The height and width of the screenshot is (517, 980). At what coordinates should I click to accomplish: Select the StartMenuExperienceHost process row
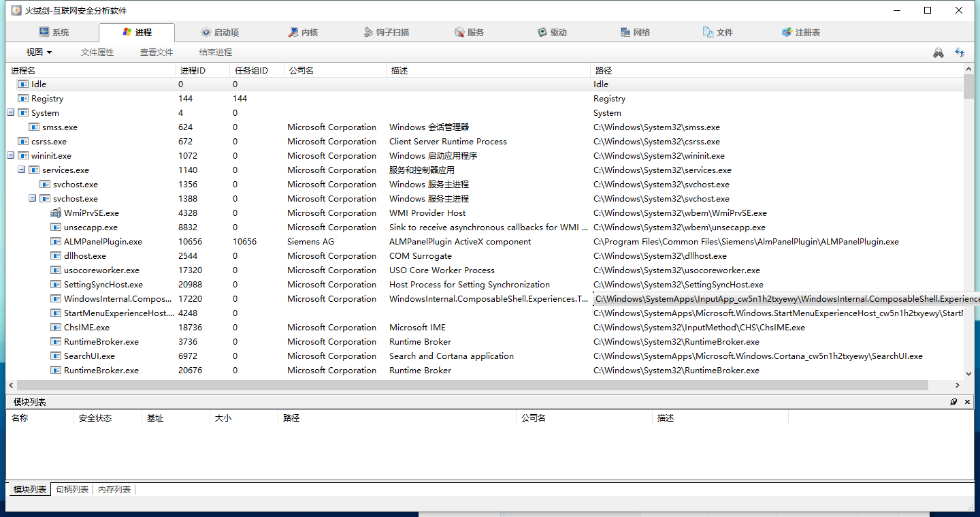click(x=485, y=313)
